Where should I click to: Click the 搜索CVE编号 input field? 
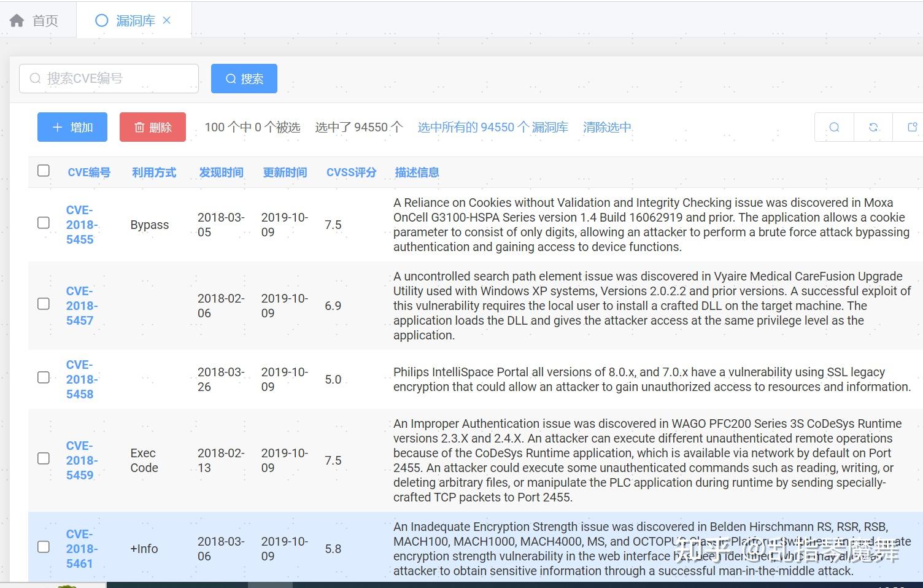coord(110,79)
